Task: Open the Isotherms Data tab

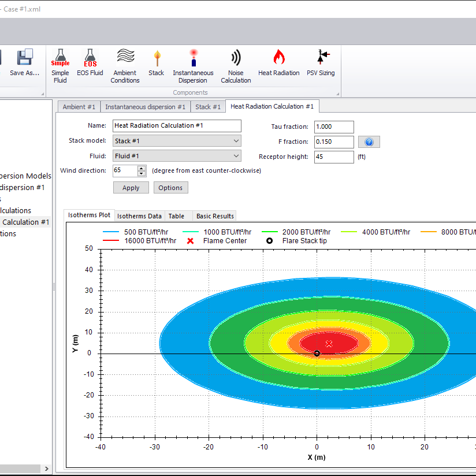Action: 139,216
